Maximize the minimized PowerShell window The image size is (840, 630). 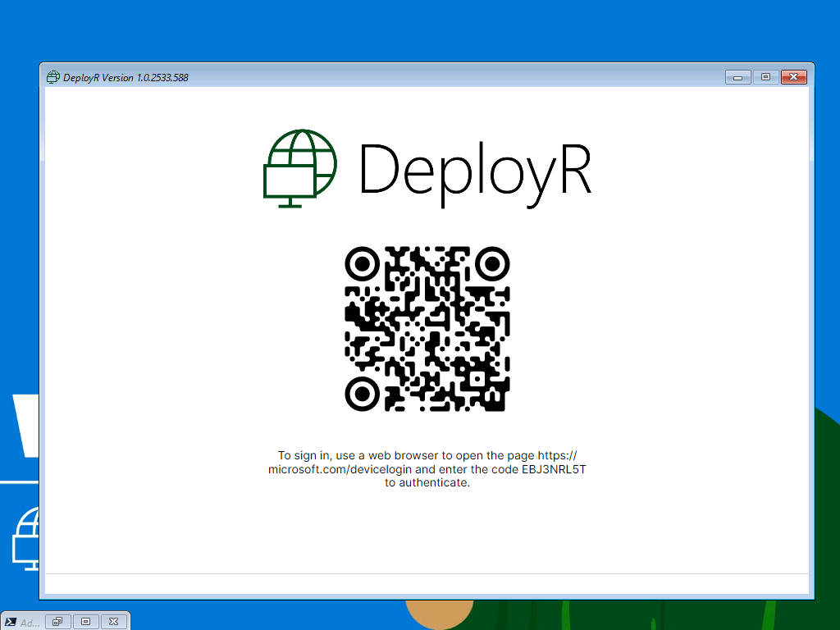click(x=86, y=622)
